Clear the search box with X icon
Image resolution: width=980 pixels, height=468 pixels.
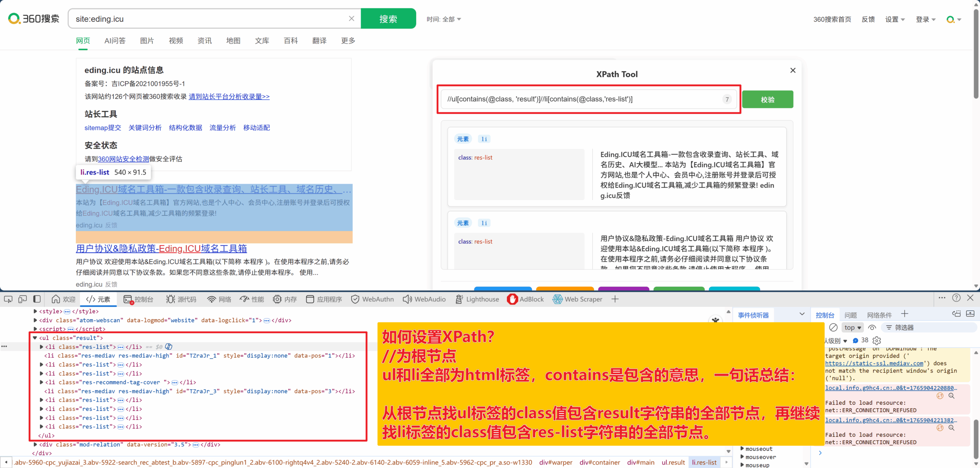click(351, 18)
